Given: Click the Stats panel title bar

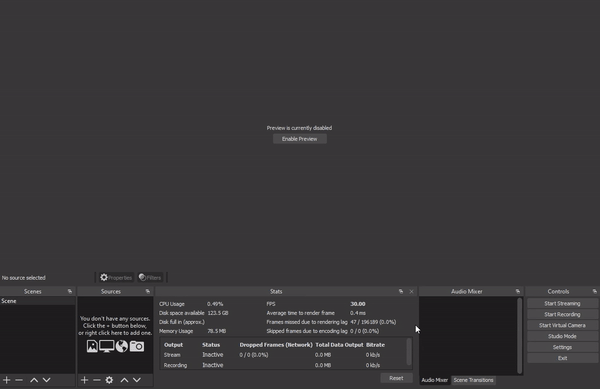Looking at the screenshot, I should (276, 291).
